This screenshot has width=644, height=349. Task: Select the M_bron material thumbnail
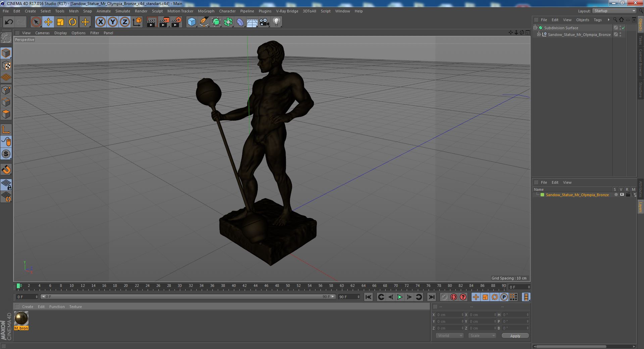pyautogui.click(x=21, y=318)
